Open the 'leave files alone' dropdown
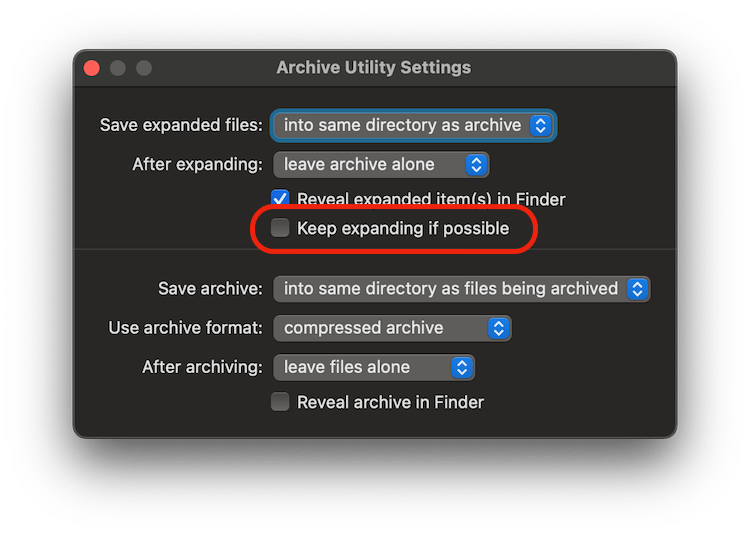 pyautogui.click(x=373, y=367)
